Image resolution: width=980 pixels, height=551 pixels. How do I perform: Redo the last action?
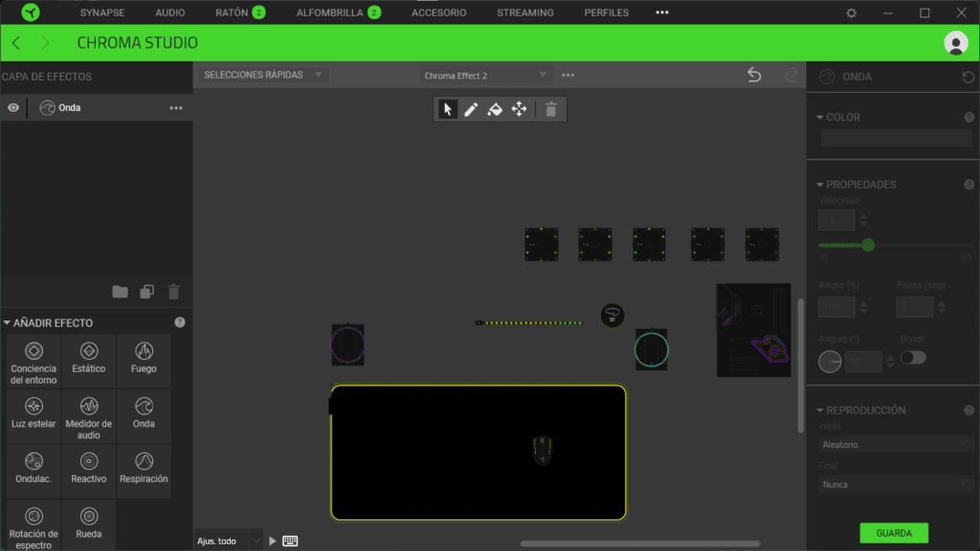pyautogui.click(x=791, y=75)
